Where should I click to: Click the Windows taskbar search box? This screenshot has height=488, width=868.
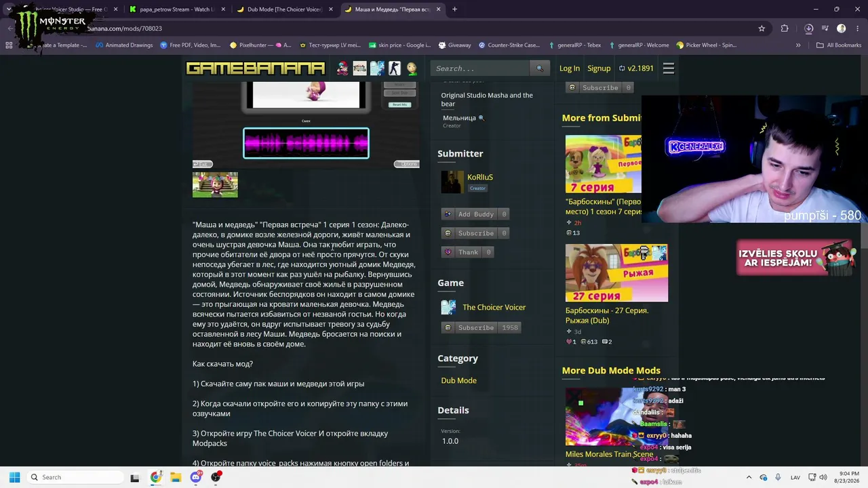click(75, 477)
